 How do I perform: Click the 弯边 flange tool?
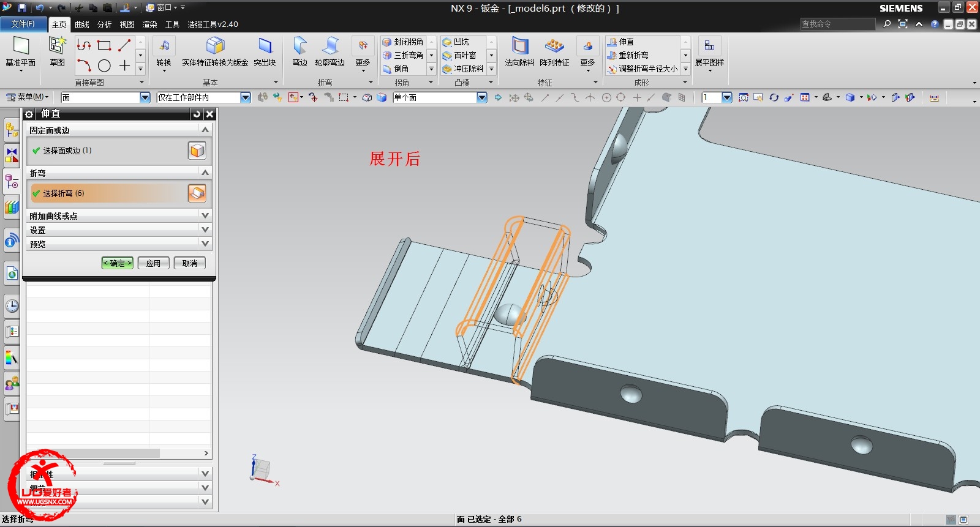pos(300,53)
